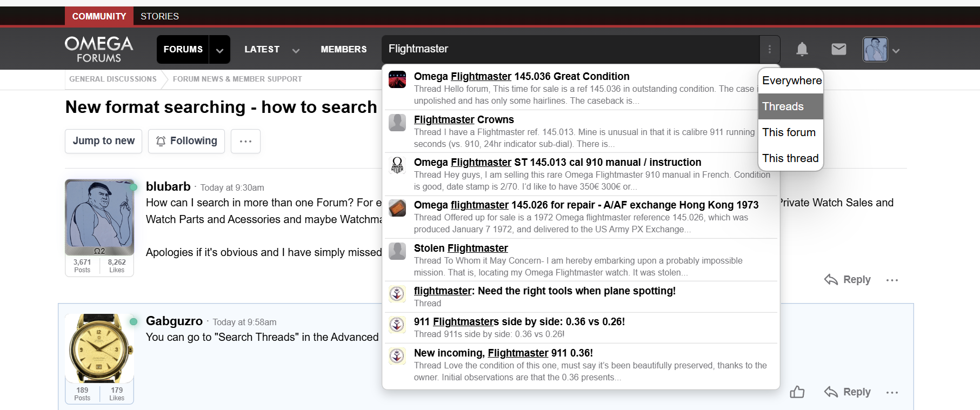
Task: Expand the account menu chevron beside avatar
Action: pos(896,51)
